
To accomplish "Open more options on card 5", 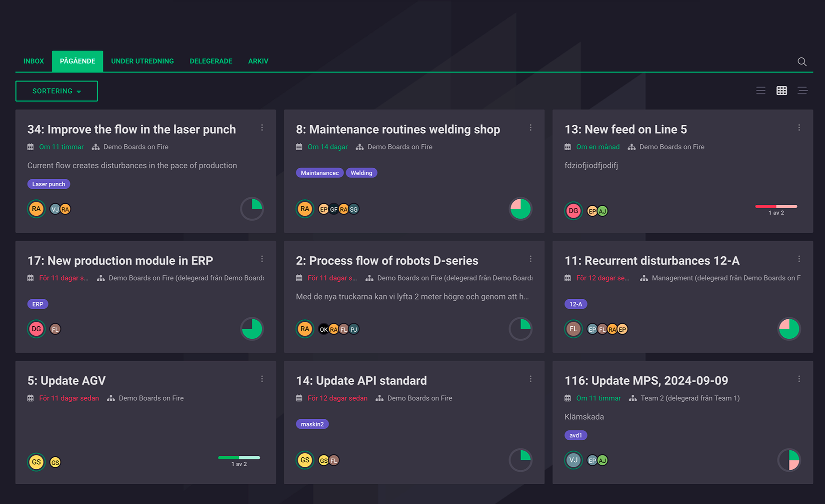I will [262, 379].
